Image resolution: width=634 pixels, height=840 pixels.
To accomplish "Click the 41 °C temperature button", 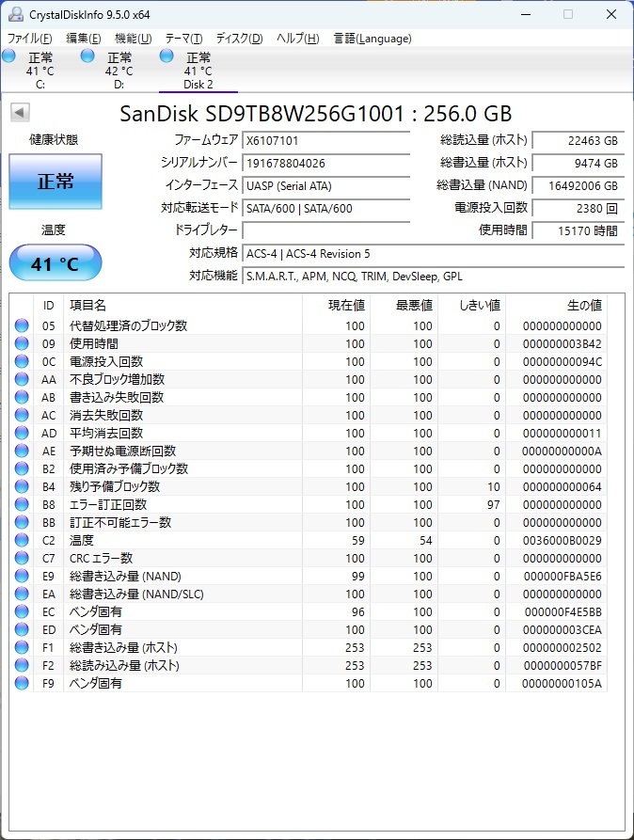I will point(55,263).
